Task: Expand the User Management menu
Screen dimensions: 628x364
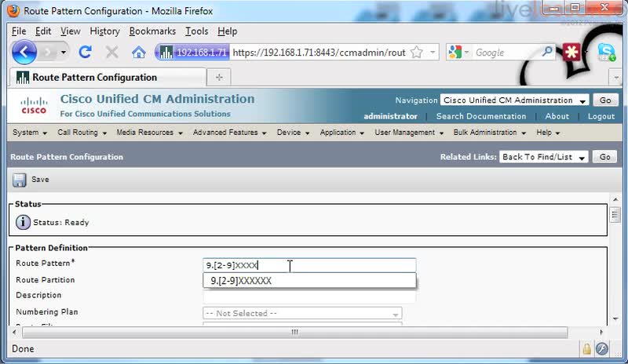Action: pos(409,133)
